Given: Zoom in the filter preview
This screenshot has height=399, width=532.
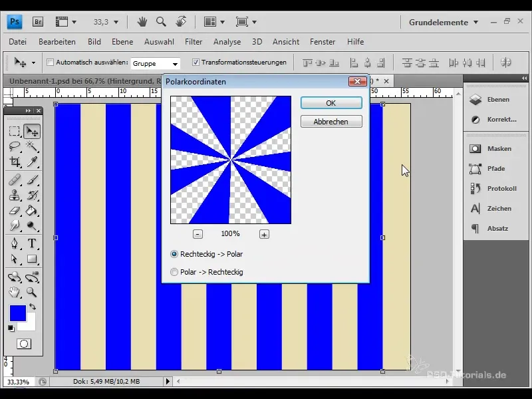Looking at the screenshot, I should [264, 234].
